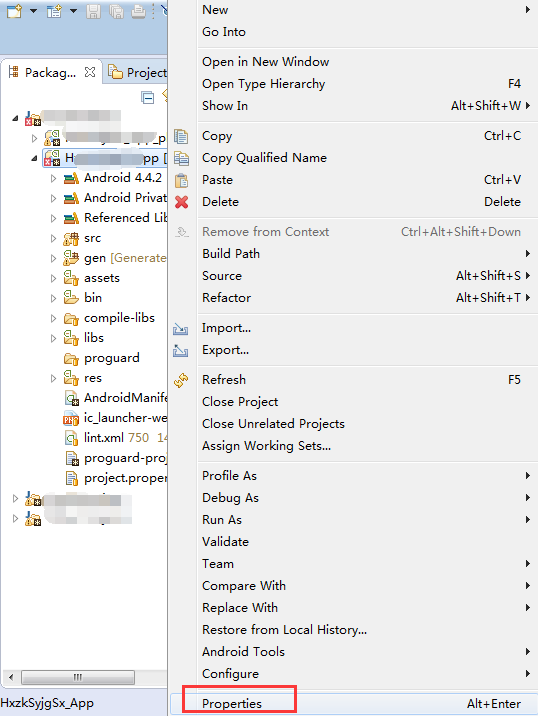Screen dimensions: 538x716
Task: Click the scrollbar left arrow
Action: click(x=11, y=677)
